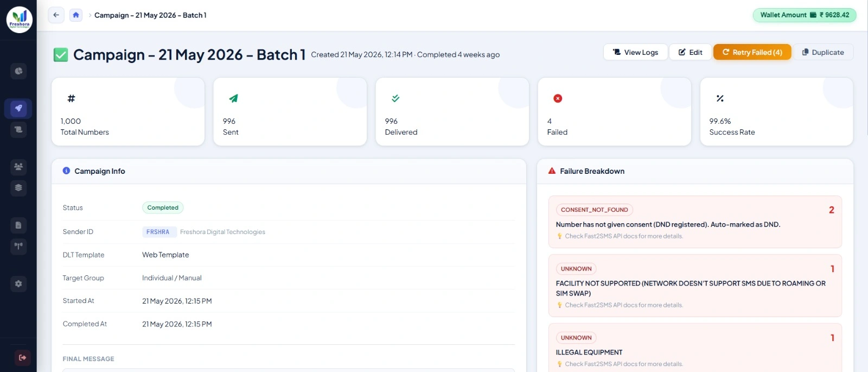Screen dimensions: 868x372
Task: Click the breadcrumb Campaign - 21 May 2026 - Batch 1
Action: (x=150, y=15)
